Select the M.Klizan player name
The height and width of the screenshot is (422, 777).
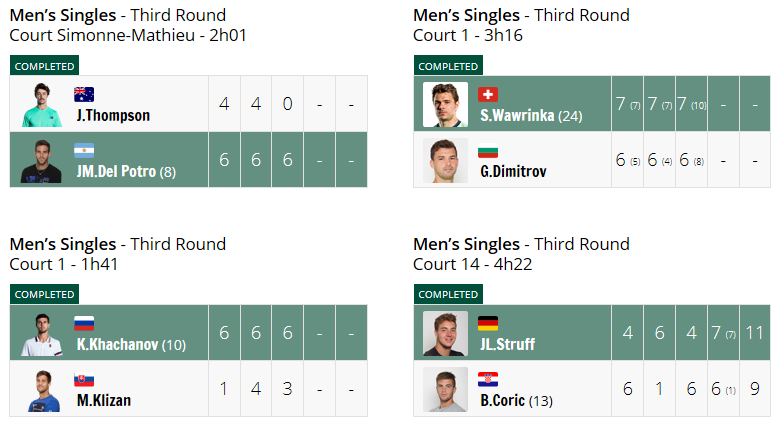pyautogui.click(x=104, y=400)
